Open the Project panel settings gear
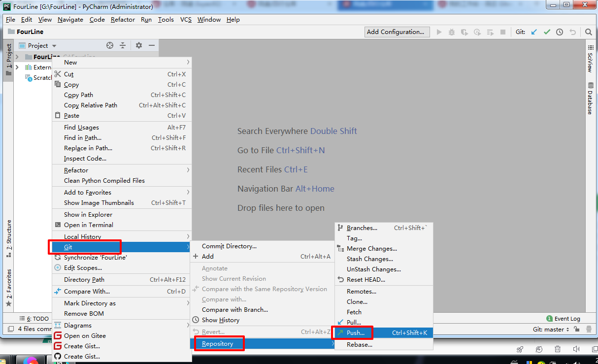 [139, 45]
